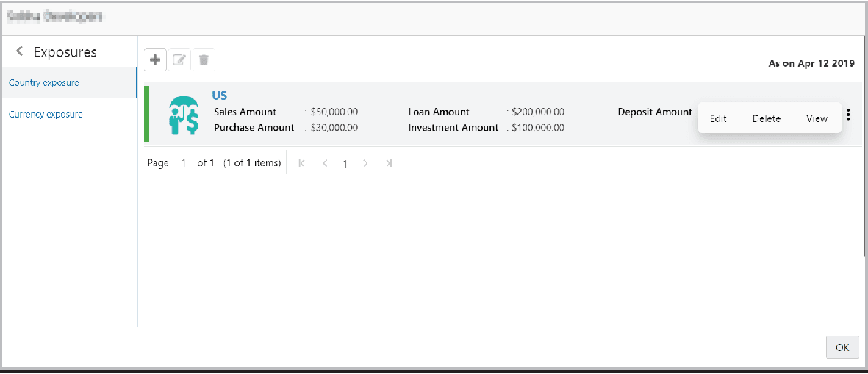Open the US country title link
868x374 pixels.
[219, 96]
